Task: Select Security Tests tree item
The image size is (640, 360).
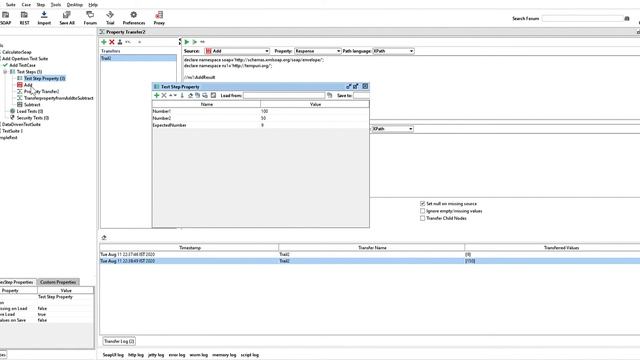Action: [x=33, y=118]
